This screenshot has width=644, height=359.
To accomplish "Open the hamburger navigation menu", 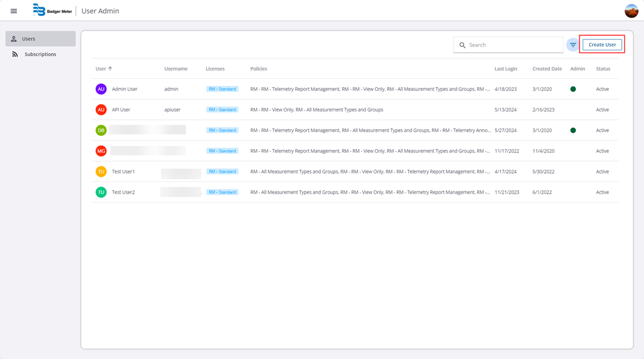I will 14,11.
